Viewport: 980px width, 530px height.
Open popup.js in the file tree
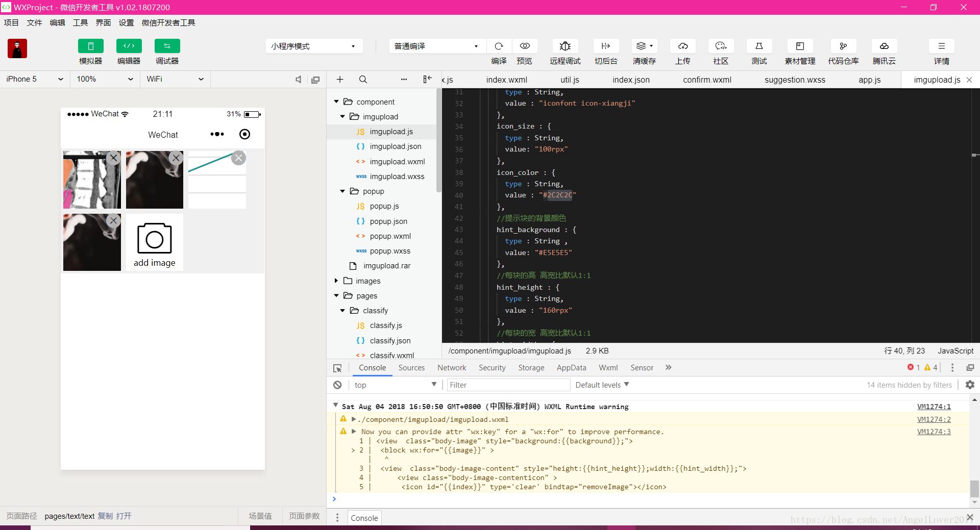[x=384, y=206]
